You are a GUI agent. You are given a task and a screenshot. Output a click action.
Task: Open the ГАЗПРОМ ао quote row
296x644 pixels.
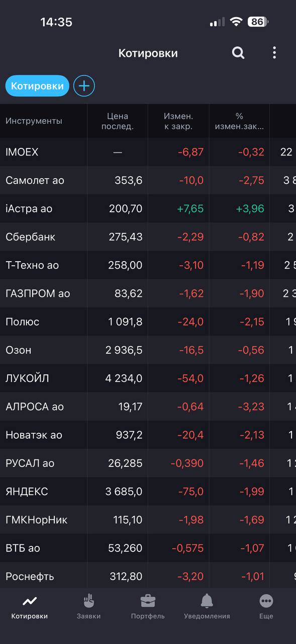148,293
